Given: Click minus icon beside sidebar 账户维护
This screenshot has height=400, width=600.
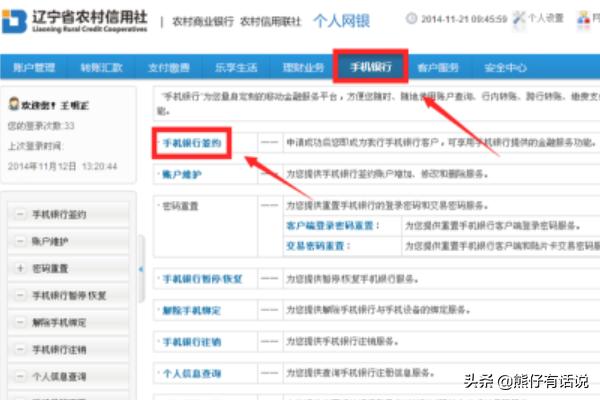Looking at the screenshot, I should coord(20,241).
